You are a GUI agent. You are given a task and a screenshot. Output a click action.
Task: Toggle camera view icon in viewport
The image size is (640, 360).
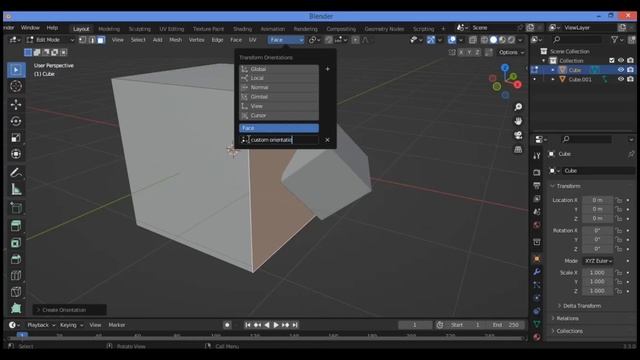518,135
